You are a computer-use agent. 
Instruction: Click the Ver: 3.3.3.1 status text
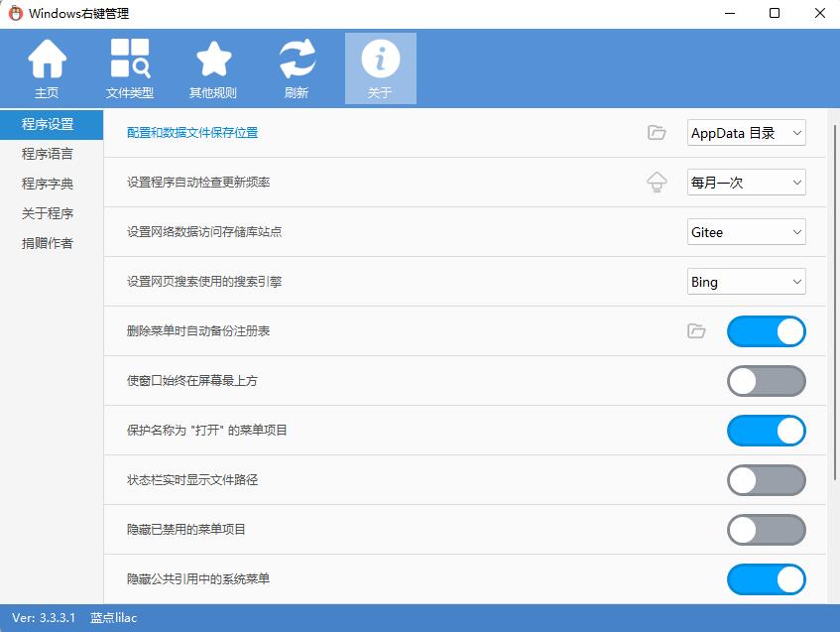coord(44,618)
